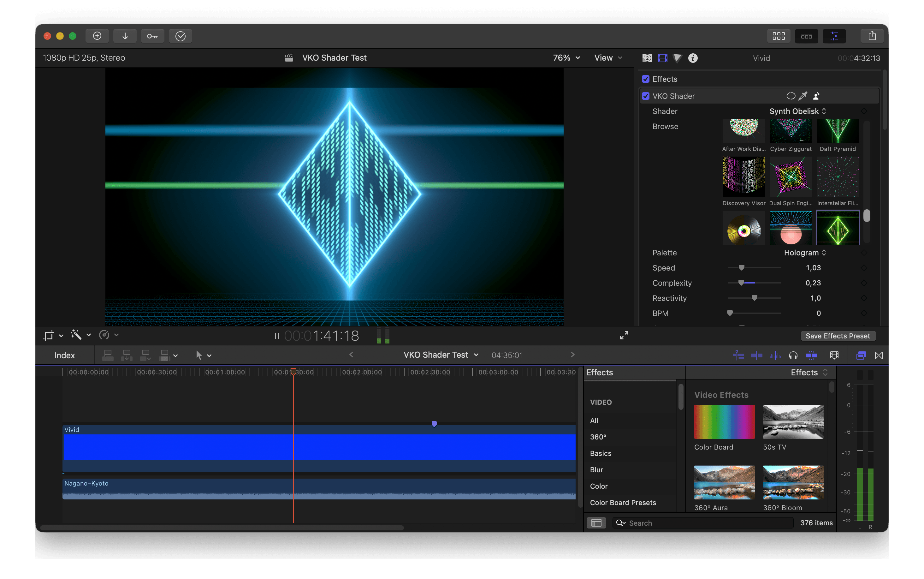Pause playback with the pause button
This screenshot has height=579, width=924.
point(277,336)
